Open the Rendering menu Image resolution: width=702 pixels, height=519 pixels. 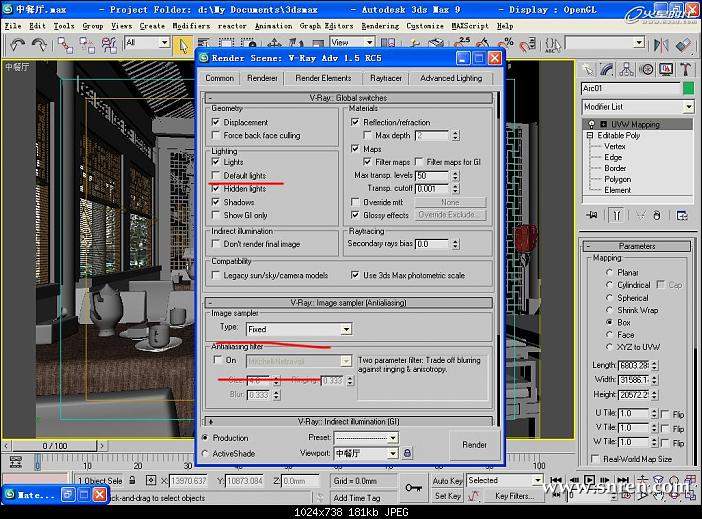379,25
